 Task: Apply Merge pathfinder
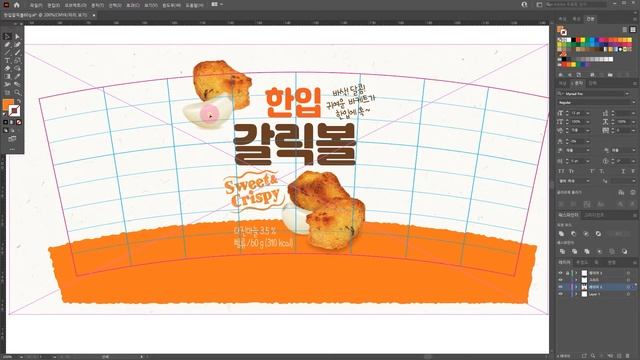coord(587,251)
